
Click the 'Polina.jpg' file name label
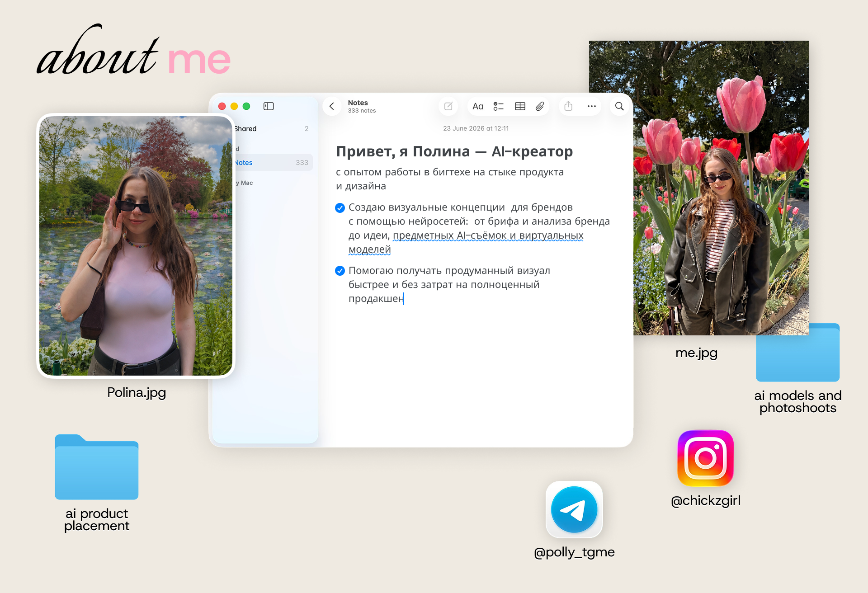(137, 392)
